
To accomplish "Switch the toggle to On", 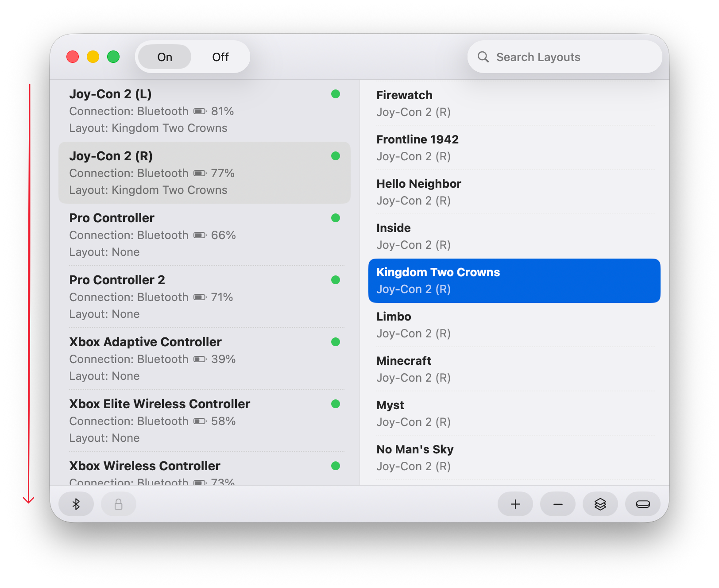I will (165, 57).
